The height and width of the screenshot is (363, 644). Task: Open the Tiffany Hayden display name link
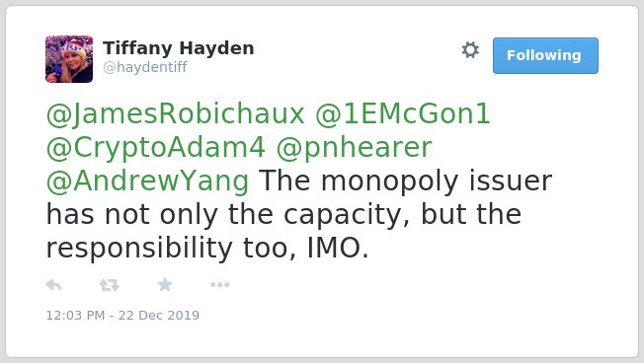[x=178, y=48]
